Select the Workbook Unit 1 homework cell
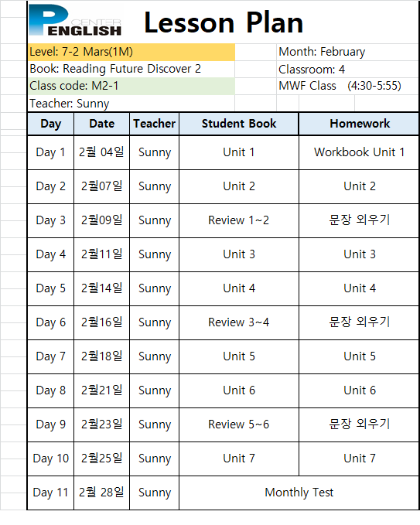The width and height of the screenshot is (420, 525). click(x=359, y=152)
